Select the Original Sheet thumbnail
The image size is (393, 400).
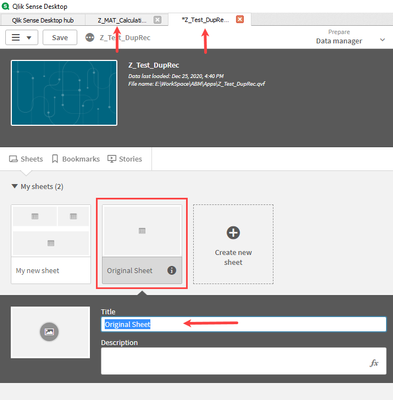142,231
